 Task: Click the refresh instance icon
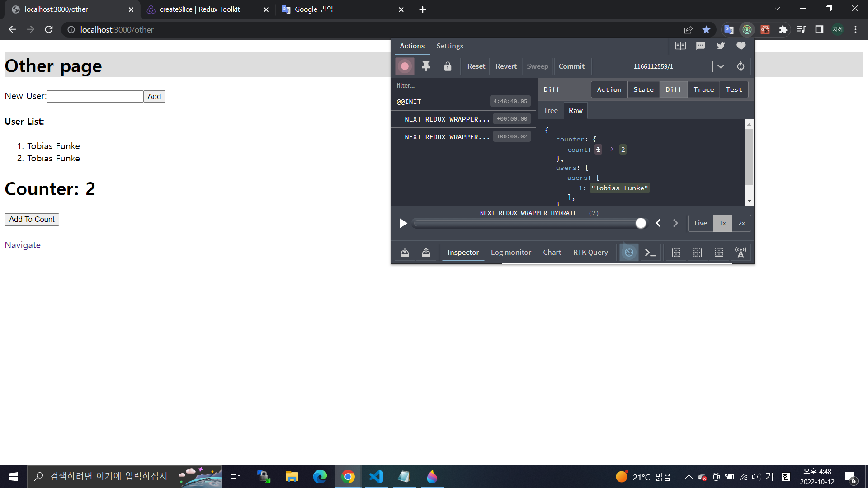click(x=741, y=66)
